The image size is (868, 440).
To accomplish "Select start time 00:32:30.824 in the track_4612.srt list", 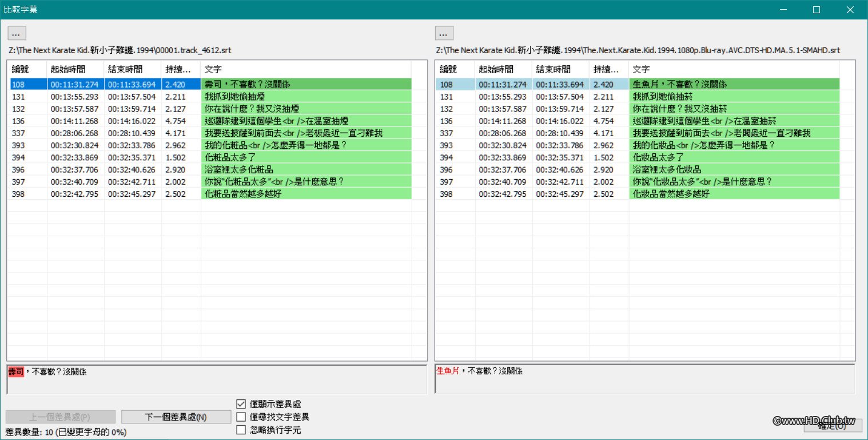I will pyautogui.click(x=75, y=145).
